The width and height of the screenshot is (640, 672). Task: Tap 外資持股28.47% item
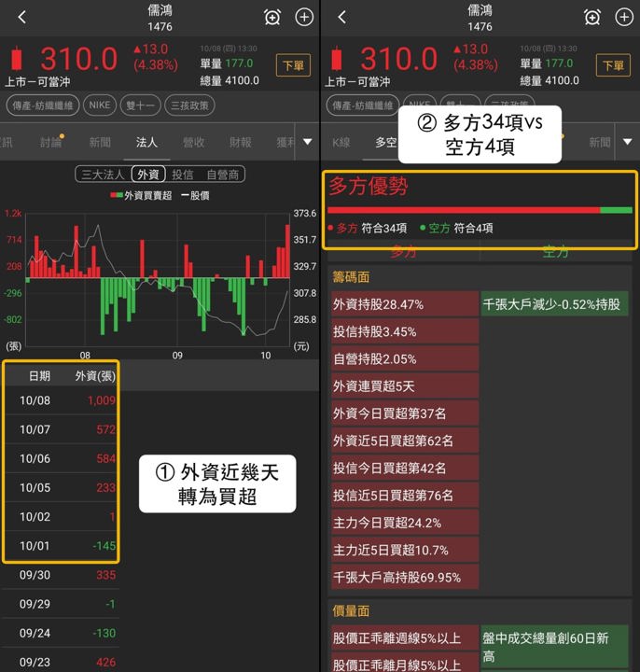pyautogui.click(x=404, y=304)
